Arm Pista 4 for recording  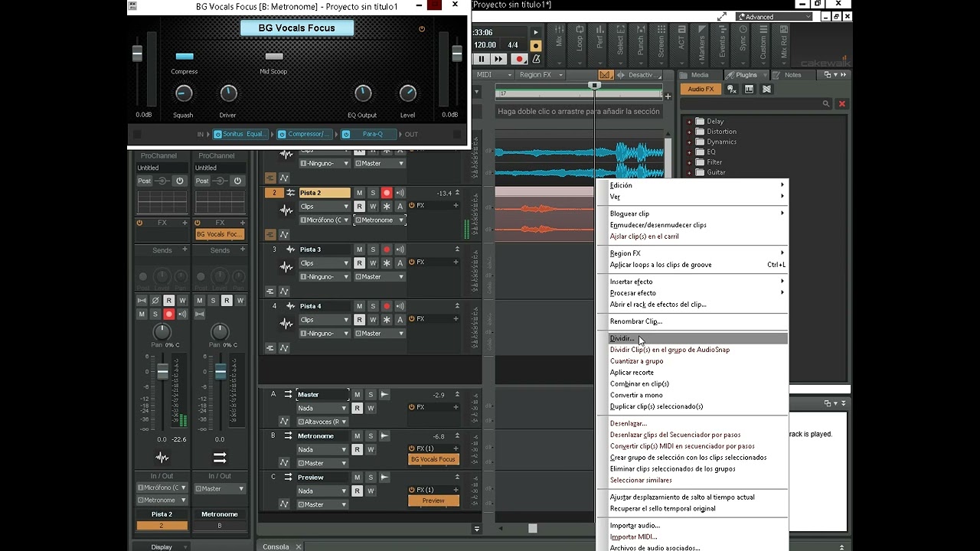[387, 306]
